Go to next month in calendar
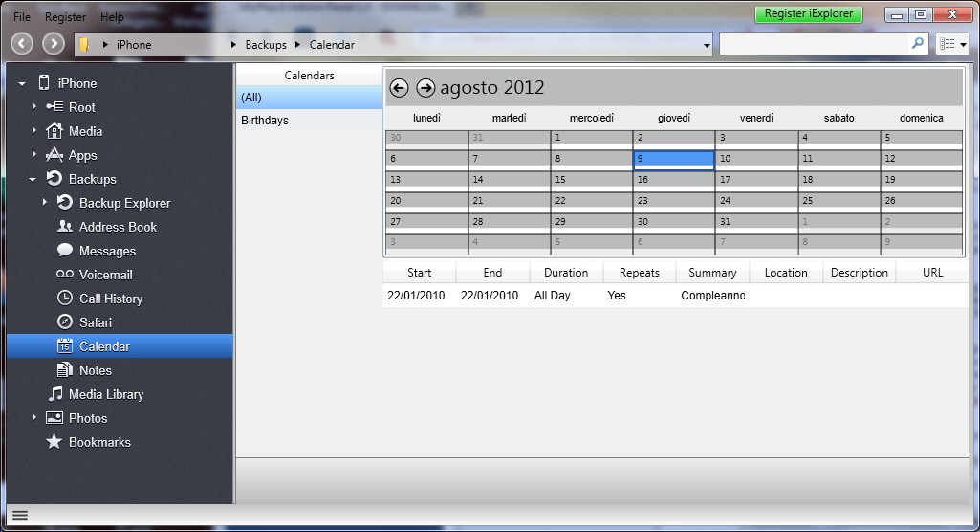The image size is (980, 532). point(425,88)
